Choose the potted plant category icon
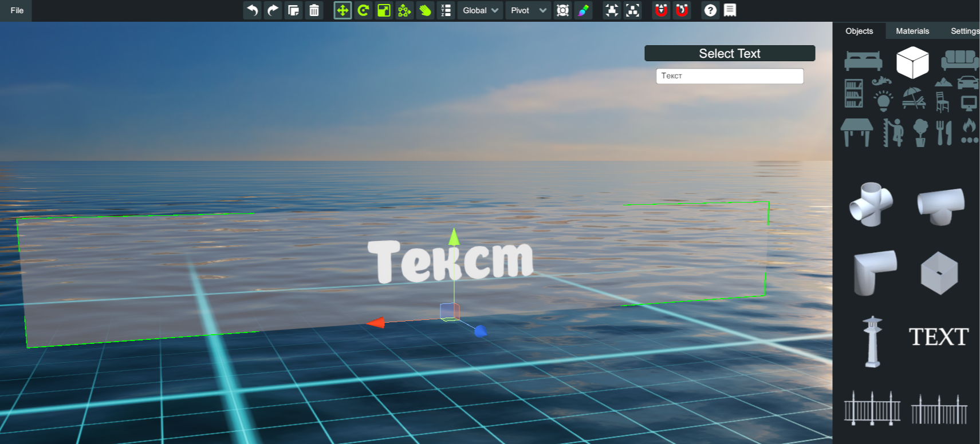This screenshot has height=444, width=980. (x=920, y=133)
